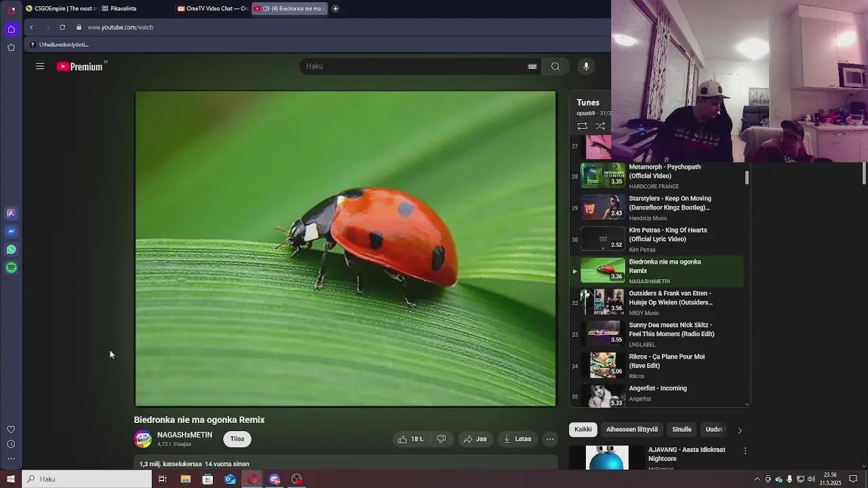The width and height of the screenshot is (868, 488).
Task: Play Outsiders & Frank van Etten track
Action: click(658, 302)
